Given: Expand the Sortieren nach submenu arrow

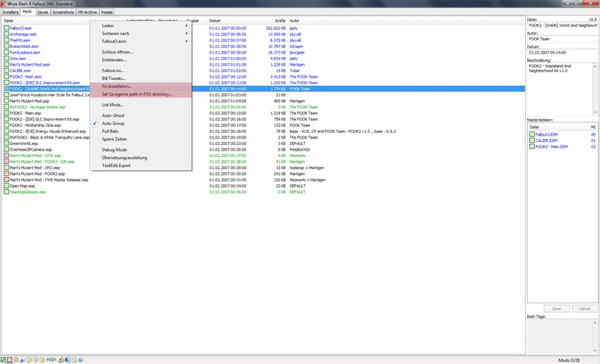Looking at the screenshot, I should click(x=186, y=34).
